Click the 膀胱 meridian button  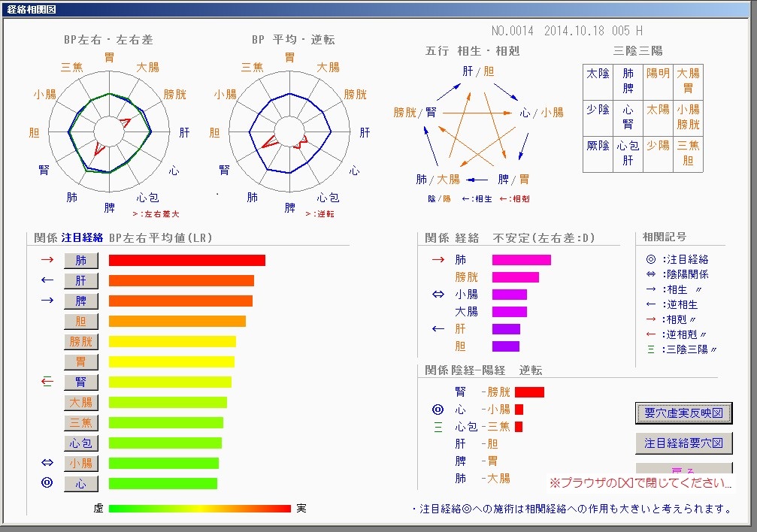coord(80,342)
